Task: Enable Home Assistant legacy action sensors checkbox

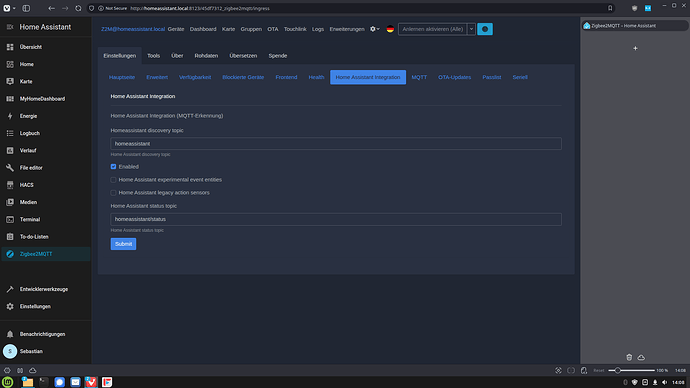Action: (x=114, y=193)
